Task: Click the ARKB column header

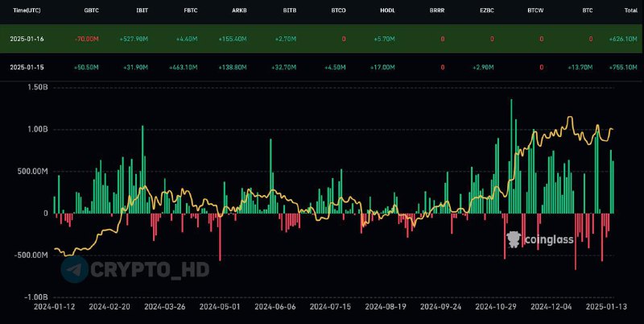Action: [x=239, y=10]
